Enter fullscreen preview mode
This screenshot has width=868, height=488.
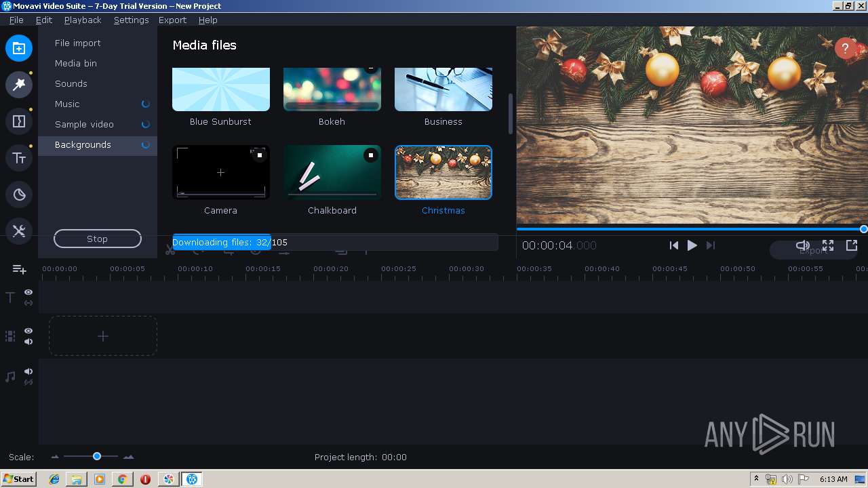click(828, 245)
